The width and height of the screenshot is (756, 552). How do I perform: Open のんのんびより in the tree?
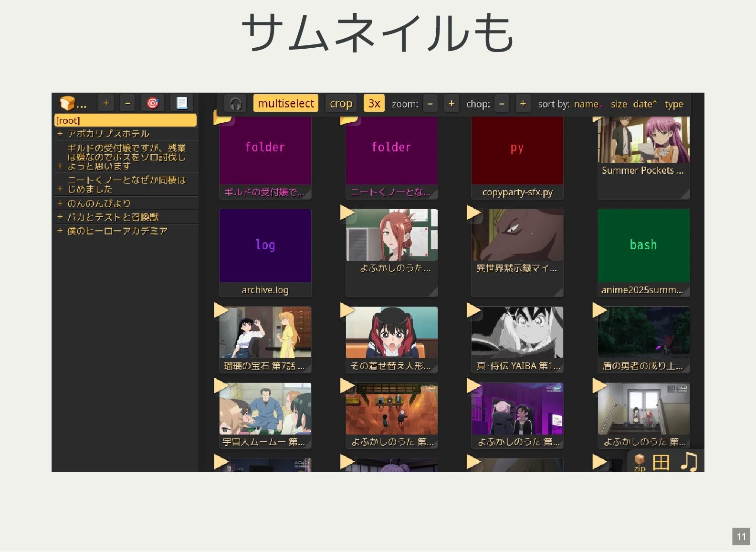click(99, 203)
